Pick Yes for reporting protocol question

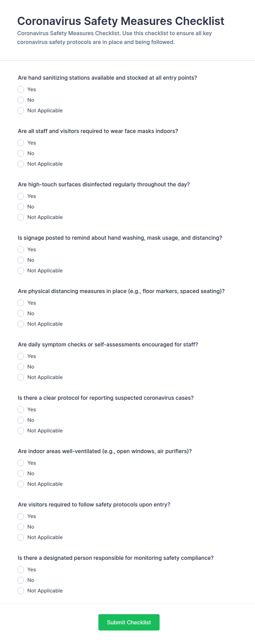(21, 410)
